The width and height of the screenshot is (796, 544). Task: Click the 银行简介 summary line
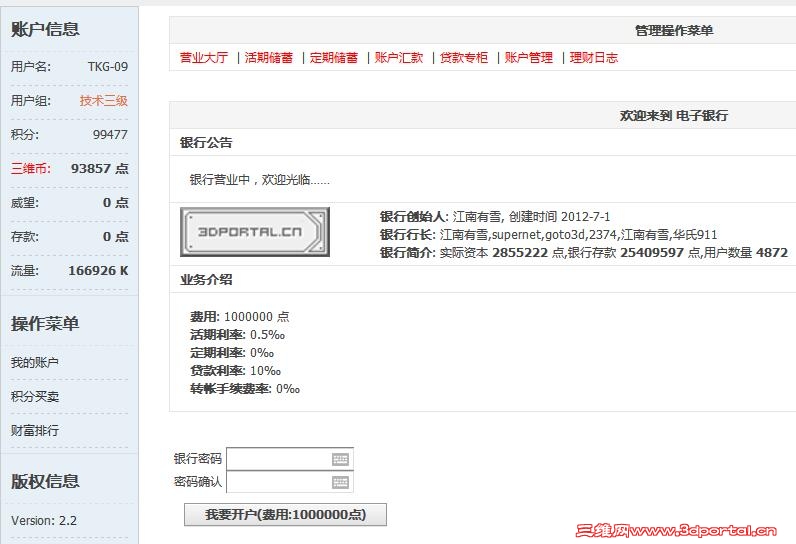pos(584,252)
